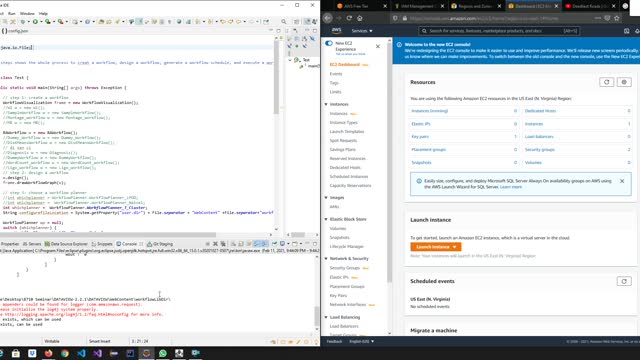Refresh the Scheduled events panel

click(624, 281)
